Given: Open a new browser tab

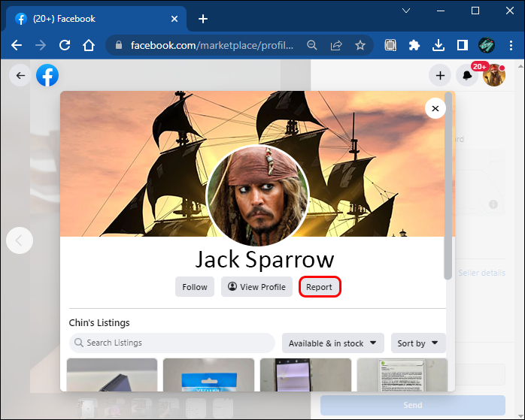Looking at the screenshot, I should 203,19.
